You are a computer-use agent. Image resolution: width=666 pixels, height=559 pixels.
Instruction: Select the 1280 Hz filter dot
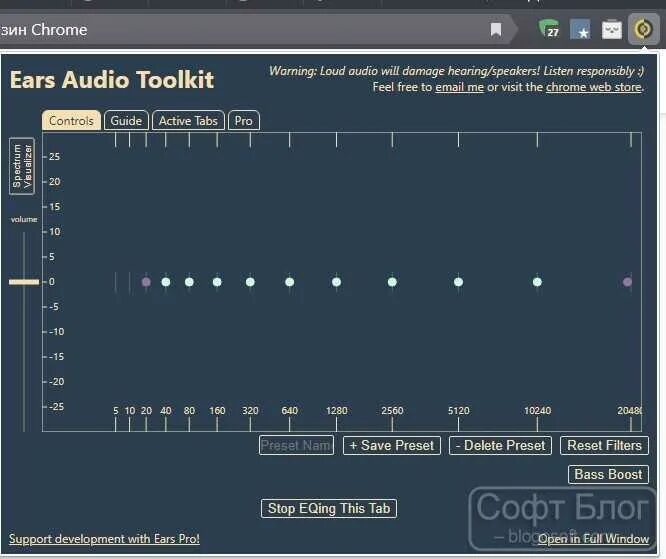tap(336, 282)
